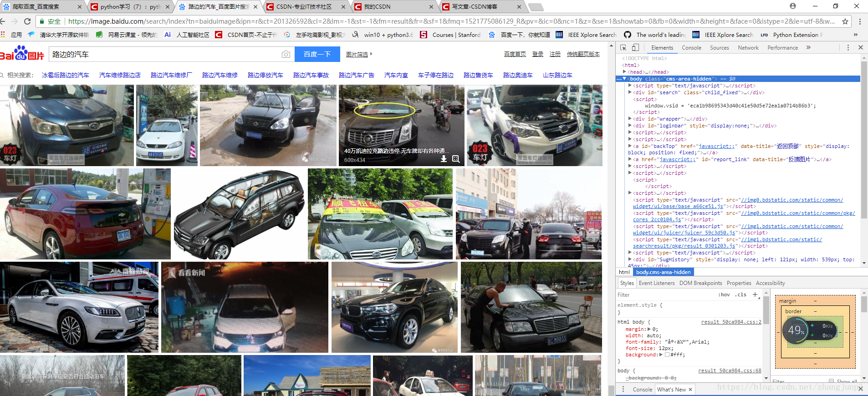Click the 百度一下 search button

317,54
